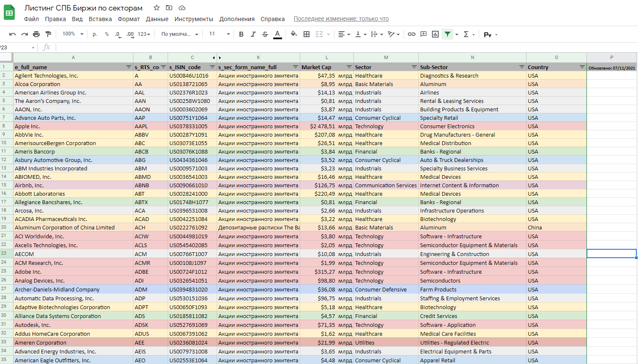Select row 8 header
Viewport: 638px width, 364px height.
6,126
